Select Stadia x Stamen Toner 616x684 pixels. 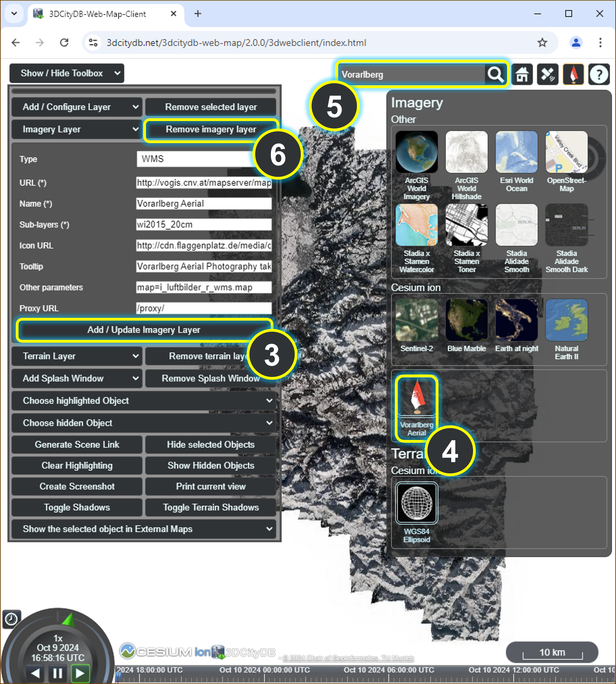click(466, 225)
